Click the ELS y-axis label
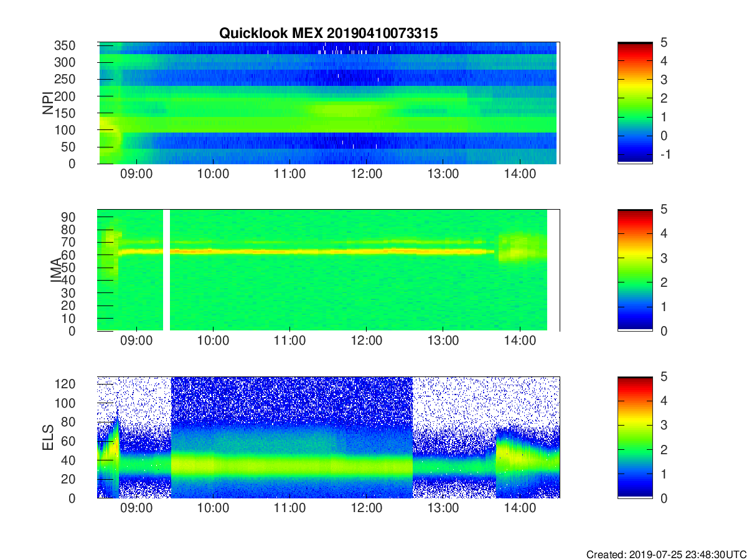747x560 pixels. (48, 437)
